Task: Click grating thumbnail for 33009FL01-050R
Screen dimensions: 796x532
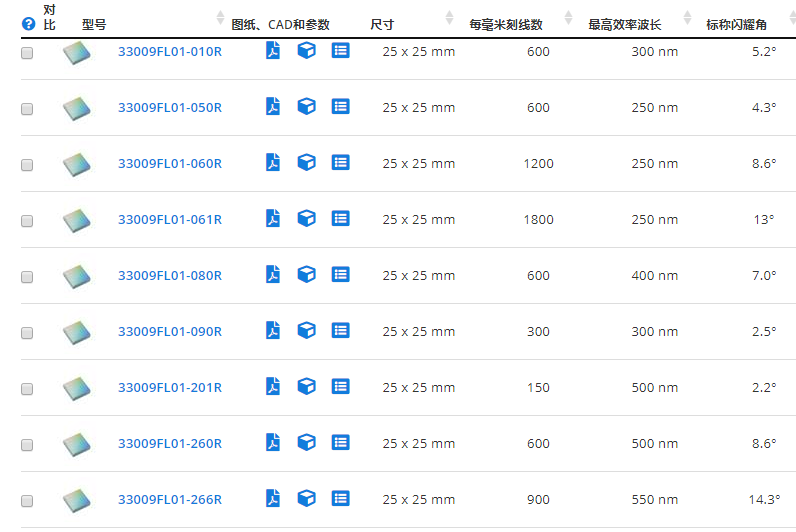Action: point(76,107)
